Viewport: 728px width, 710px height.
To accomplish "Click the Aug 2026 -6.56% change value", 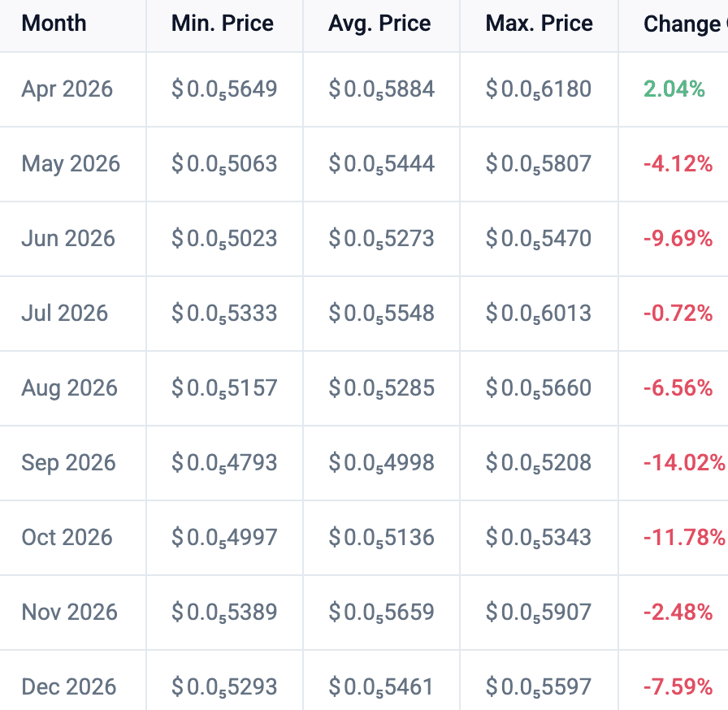I will pos(678,387).
